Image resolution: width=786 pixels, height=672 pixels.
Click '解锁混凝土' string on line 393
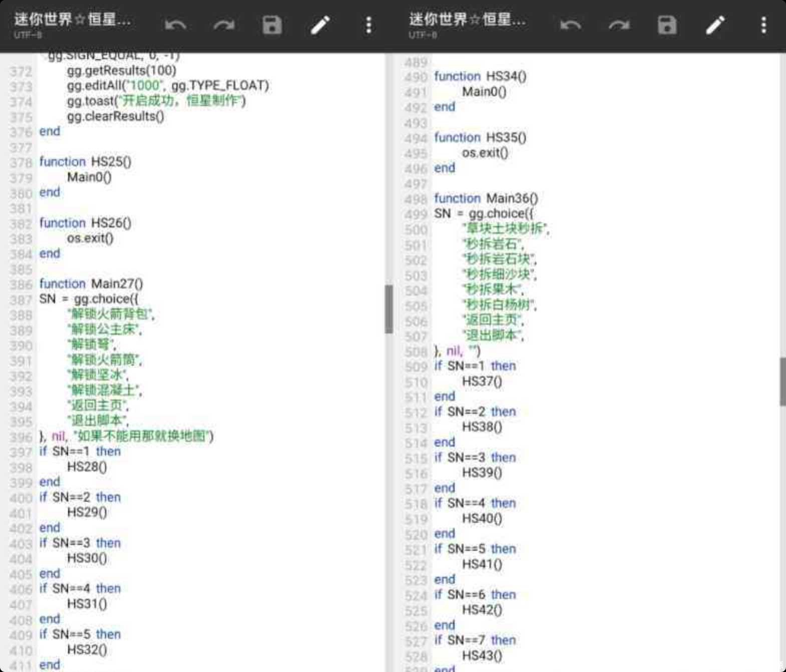click(105, 391)
